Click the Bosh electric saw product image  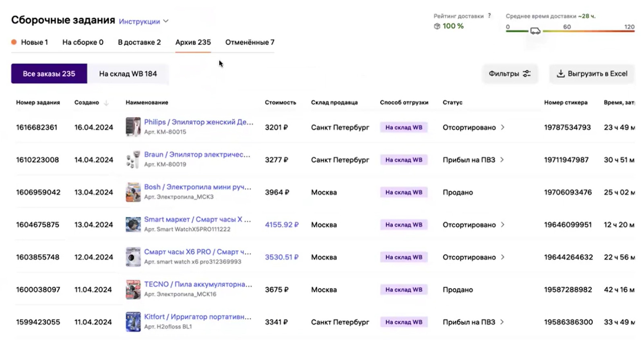[x=133, y=192]
